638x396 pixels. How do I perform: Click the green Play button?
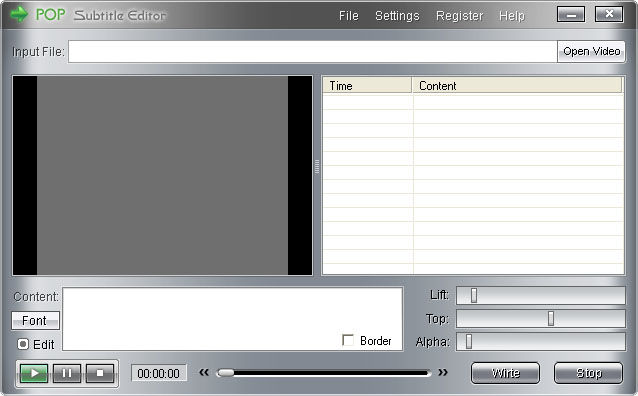click(34, 373)
